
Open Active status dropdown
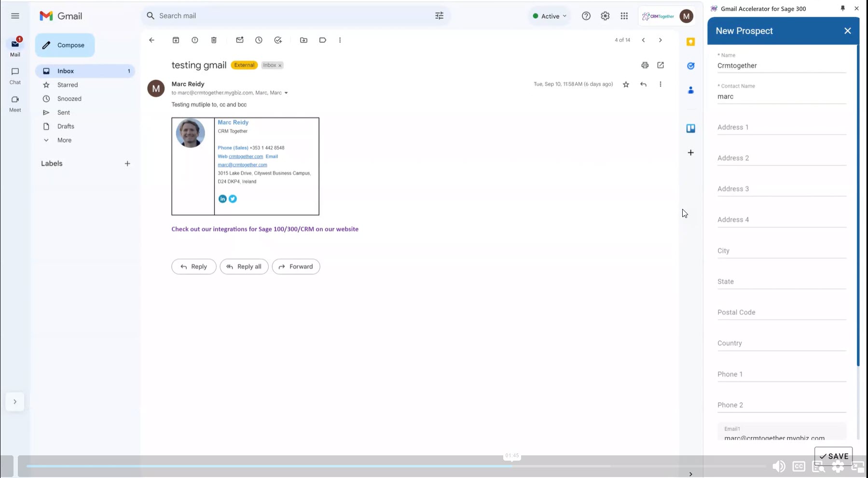[x=550, y=16]
